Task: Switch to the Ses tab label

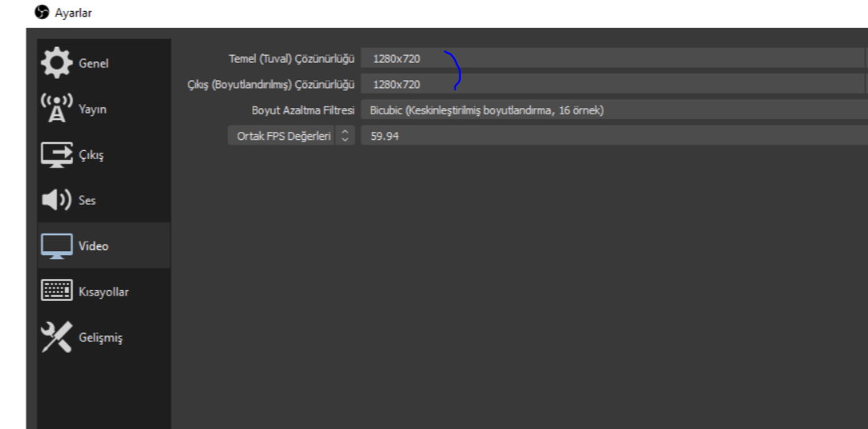Action: (87, 200)
